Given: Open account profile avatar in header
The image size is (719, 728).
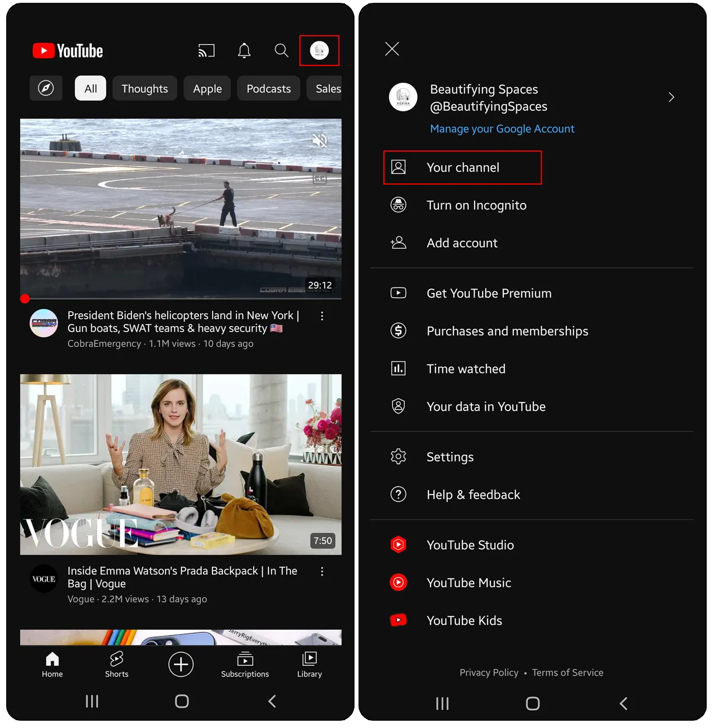Looking at the screenshot, I should (x=319, y=51).
